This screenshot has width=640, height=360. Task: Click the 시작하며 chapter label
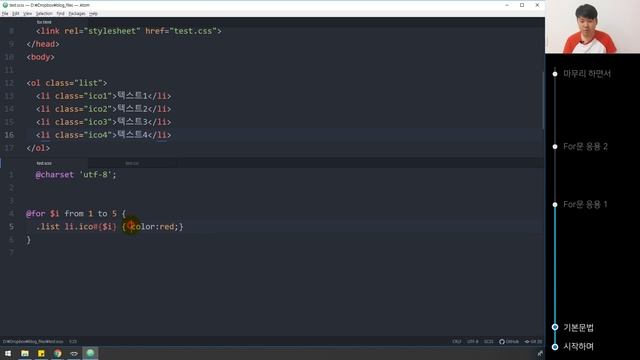[578, 347]
